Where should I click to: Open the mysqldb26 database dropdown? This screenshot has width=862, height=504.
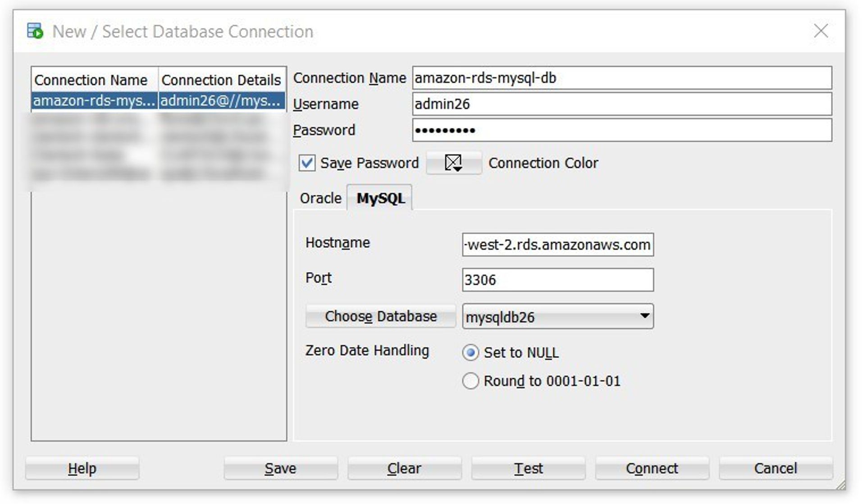[x=558, y=316]
